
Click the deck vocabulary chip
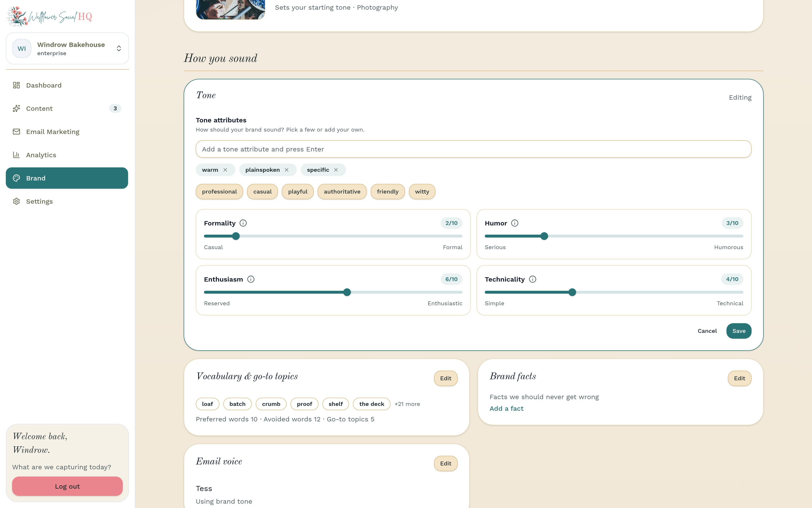coord(371,404)
